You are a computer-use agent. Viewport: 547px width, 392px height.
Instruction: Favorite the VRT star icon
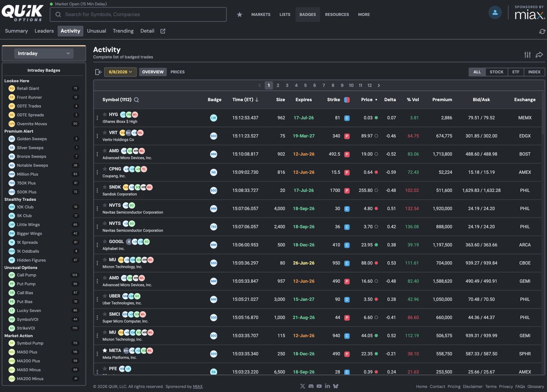[105, 133]
